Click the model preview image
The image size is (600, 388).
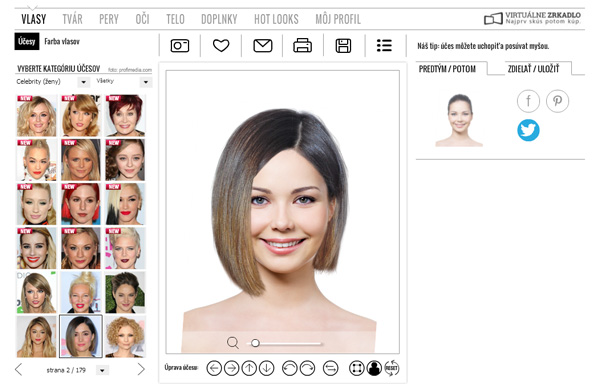pyautogui.click(x=282, y=212)
